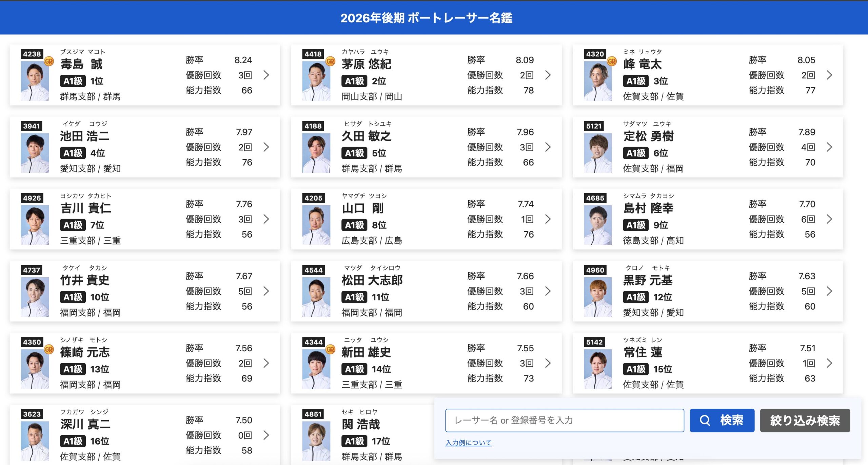This screenshot has height=465, width=868.
Task: Select the racer name 茅原 悠紀
Action: [x=367, y=64]
